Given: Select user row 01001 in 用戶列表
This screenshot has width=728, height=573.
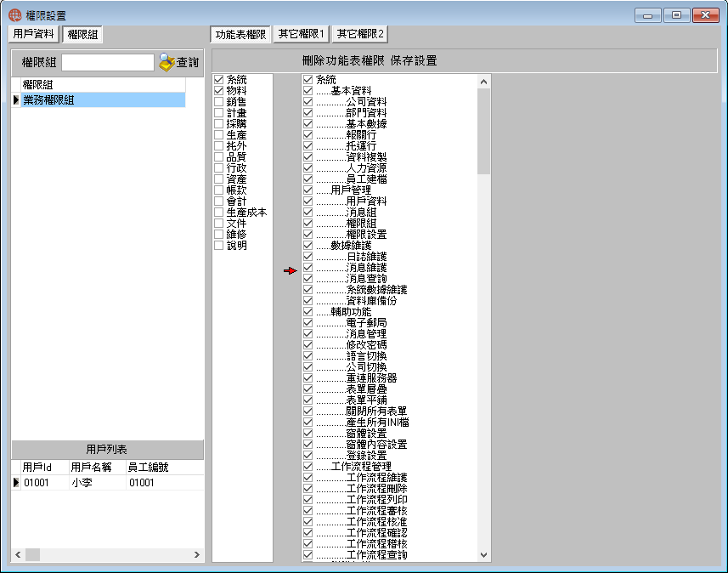Looking at the screenshot, I should pyautogui.click(x=107, y=482).
